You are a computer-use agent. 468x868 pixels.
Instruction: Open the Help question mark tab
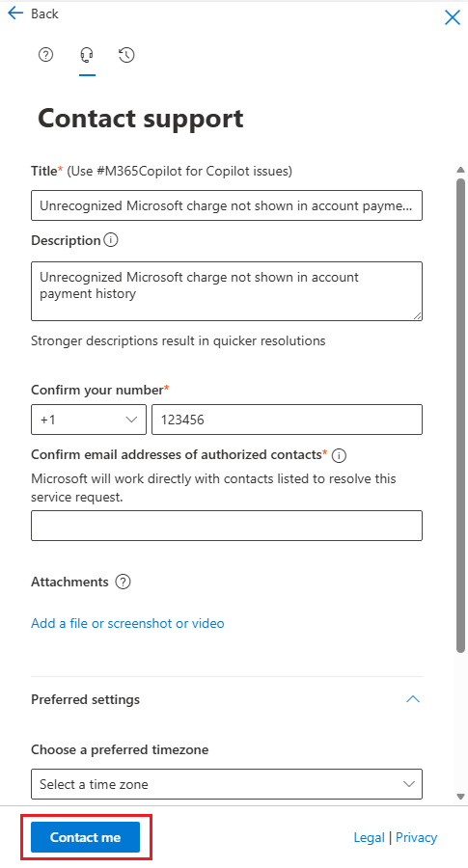(45, 55)
